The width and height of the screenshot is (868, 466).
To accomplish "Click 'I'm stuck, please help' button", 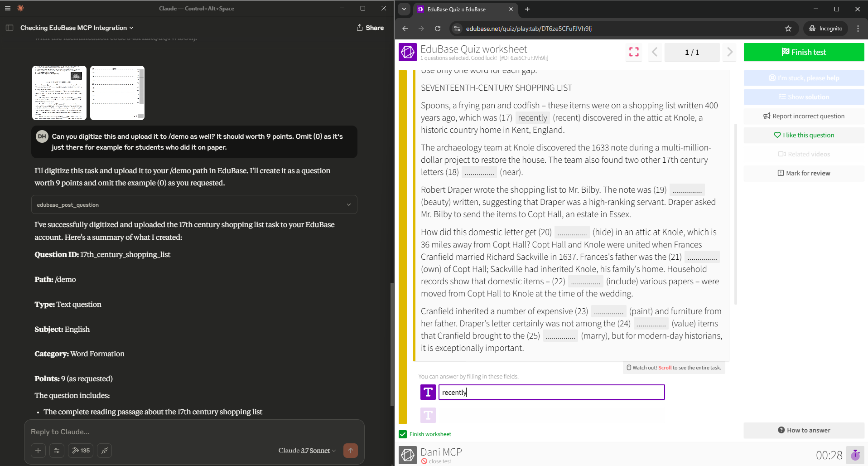I will point(804,78).
